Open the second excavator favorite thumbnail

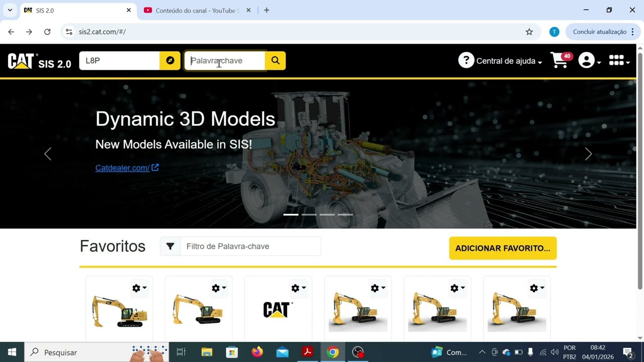(x=198, y=309)
